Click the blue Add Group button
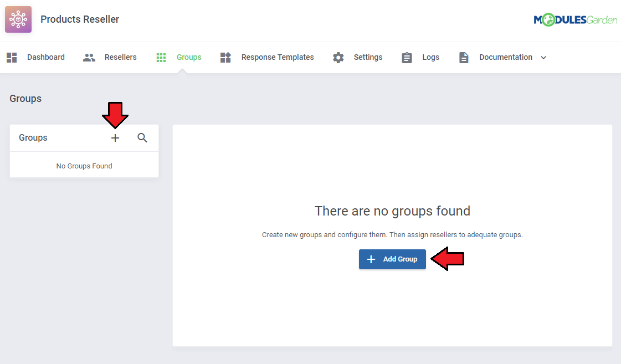Viewport: 621px width, 364px height. 392,259
